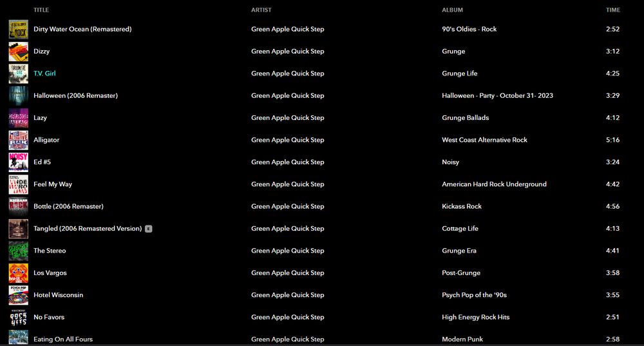Click the 5:16 duration of Alligator

[613, 140]
